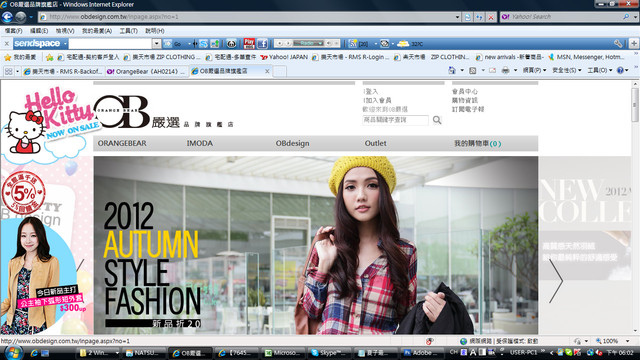The height and width of the screenshot is (360, 640).
Task: Open the ORANGEBEAR navigation link
Action: click(x=122, y=143)
